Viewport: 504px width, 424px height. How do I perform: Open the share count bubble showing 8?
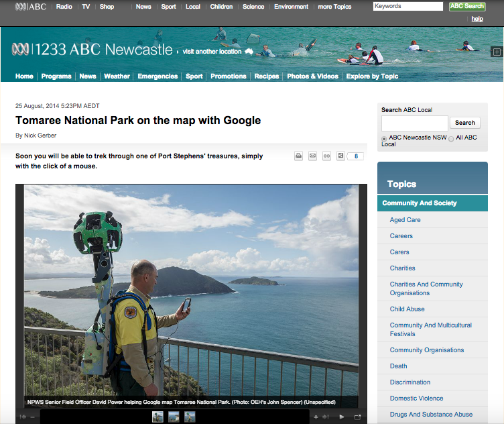tap(355, 156)
